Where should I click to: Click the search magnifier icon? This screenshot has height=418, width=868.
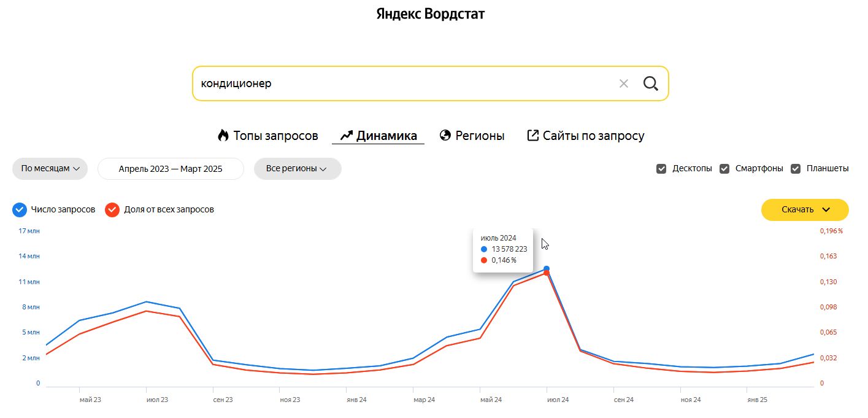tap(650, 83)
